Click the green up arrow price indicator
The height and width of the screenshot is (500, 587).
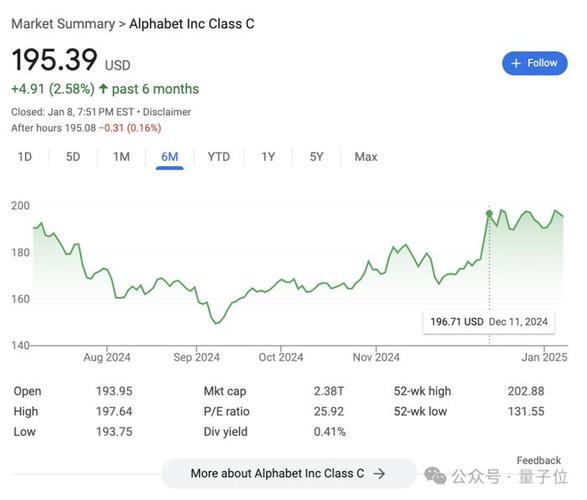point(103,89)
